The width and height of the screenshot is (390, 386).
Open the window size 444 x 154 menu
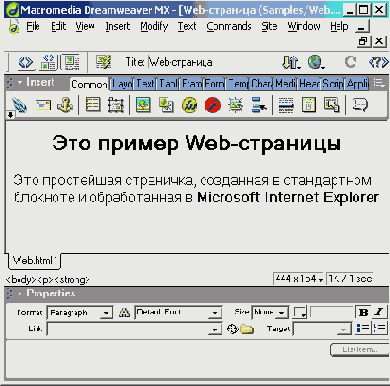point(299,279)
